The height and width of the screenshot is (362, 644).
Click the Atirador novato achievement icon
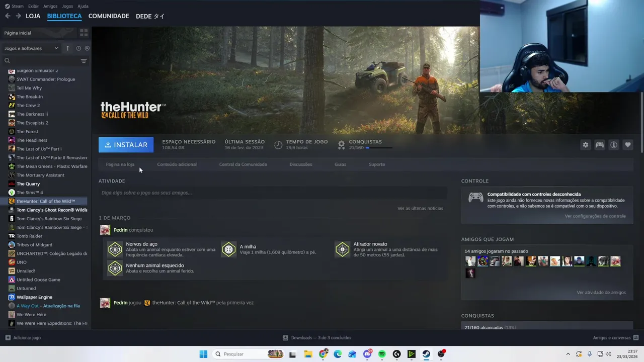tap(343, 249)
